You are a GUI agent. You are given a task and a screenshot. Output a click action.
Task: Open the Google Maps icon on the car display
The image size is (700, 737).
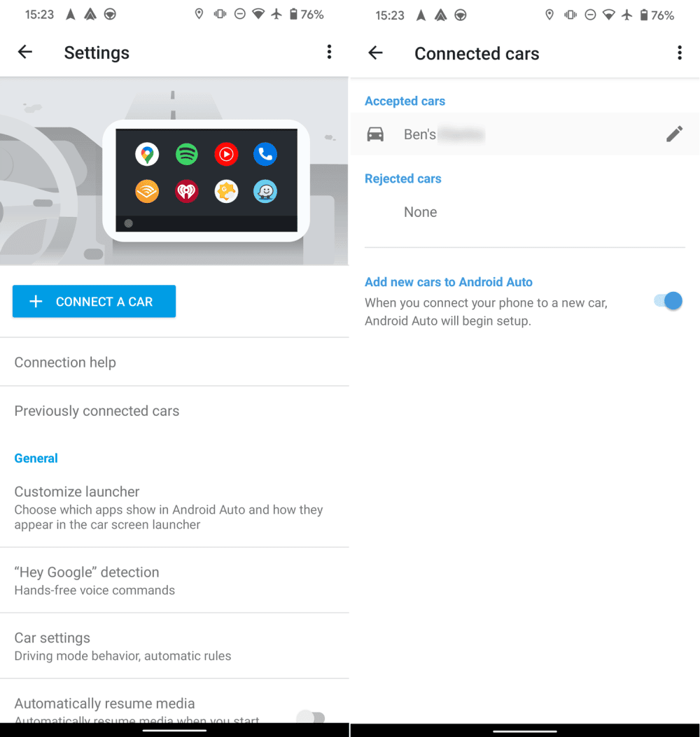[147, 155]
